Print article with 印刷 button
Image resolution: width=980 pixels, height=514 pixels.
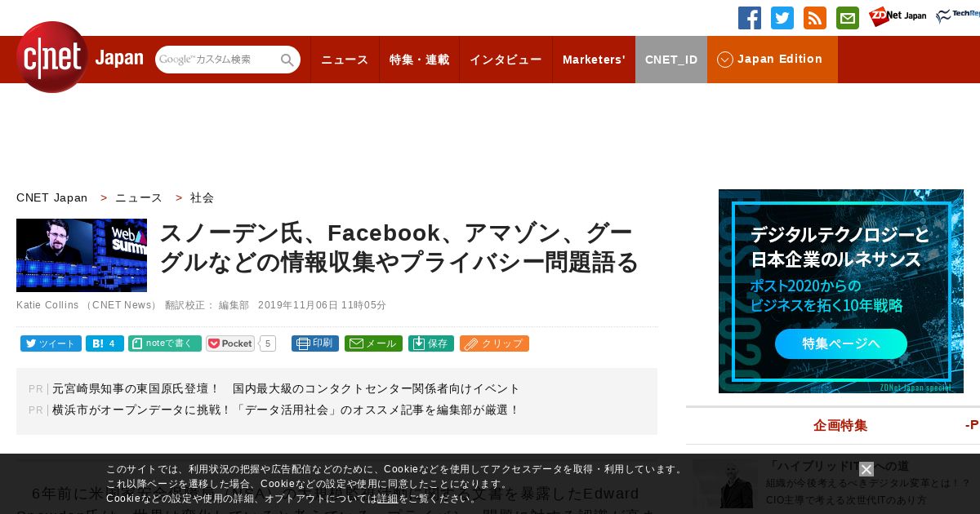[x=315, y=343]
